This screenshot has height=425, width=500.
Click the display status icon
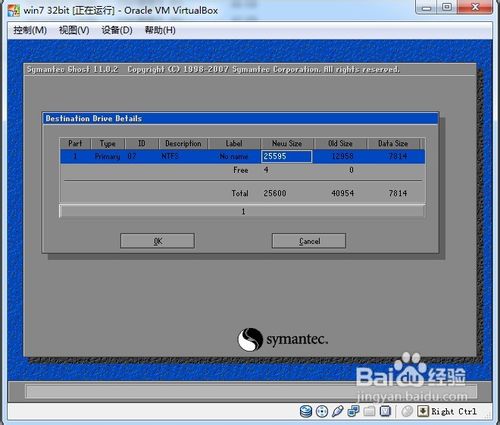[385, 411]
